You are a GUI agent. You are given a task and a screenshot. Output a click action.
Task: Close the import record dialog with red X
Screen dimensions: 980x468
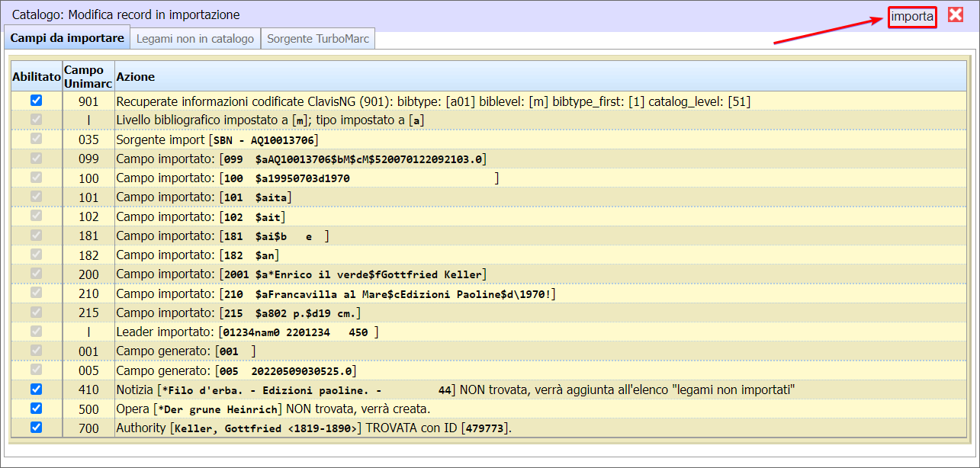pyautogui.click(x=955, y=14)
